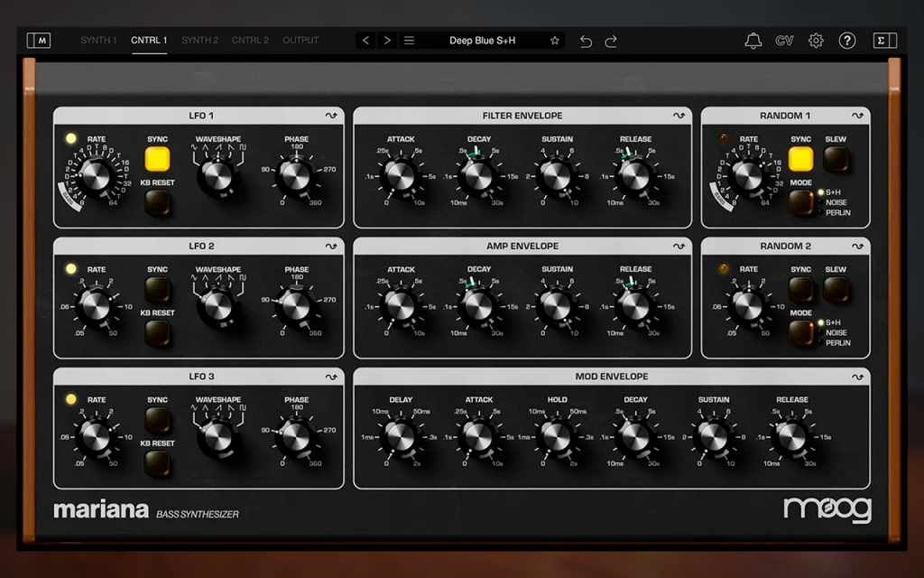Click Filter Envelope DECAY knob
The image size is (924, 578).
[x=478, y=176]
